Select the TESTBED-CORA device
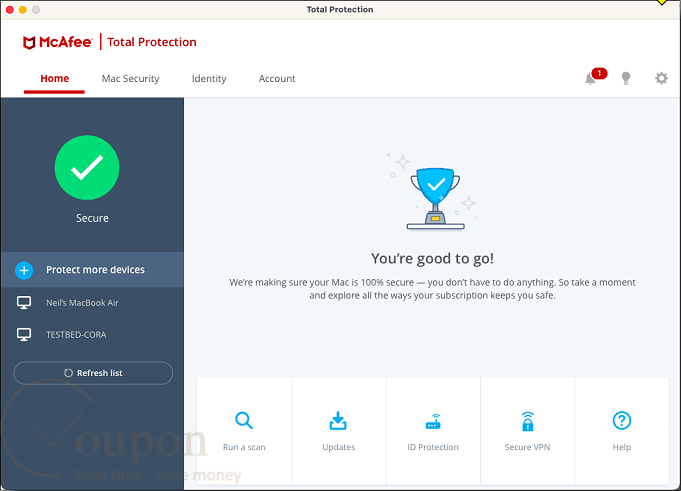681x491 pixels. pyautogui.click(x=92, y=335)
